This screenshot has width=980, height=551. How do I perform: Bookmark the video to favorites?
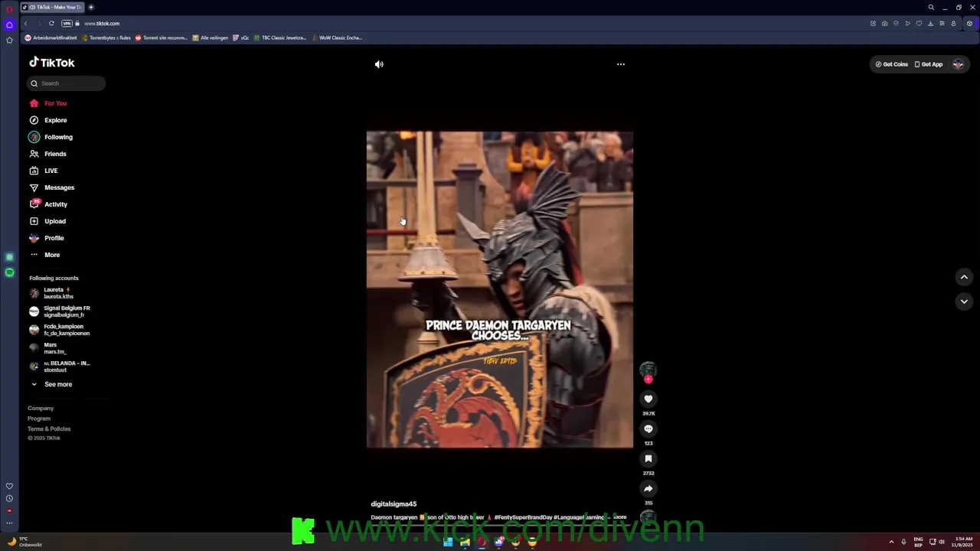click(648, 458)
